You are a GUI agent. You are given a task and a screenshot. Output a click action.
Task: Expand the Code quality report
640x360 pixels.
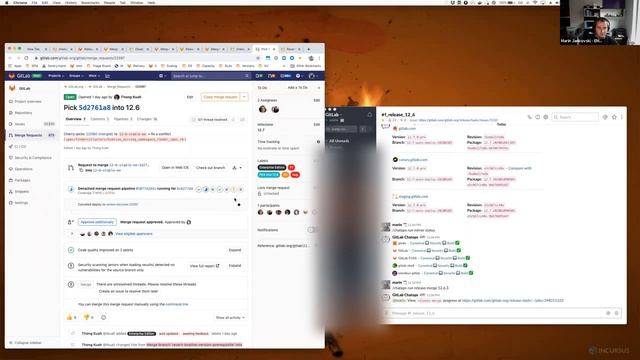(x=235, y=250)
